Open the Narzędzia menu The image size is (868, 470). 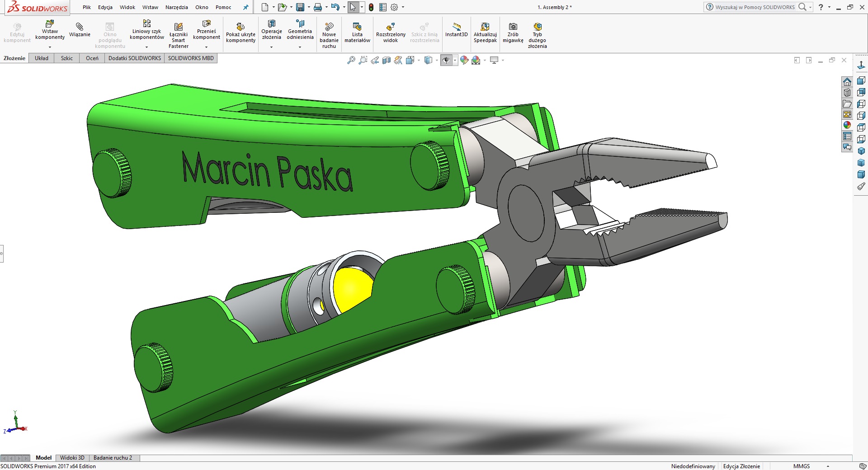coord(177,7)
